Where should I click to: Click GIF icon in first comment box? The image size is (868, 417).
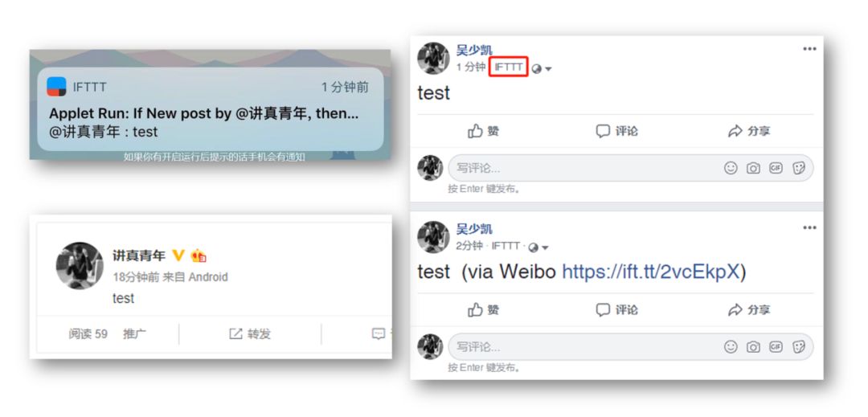[x=776, y=168]
